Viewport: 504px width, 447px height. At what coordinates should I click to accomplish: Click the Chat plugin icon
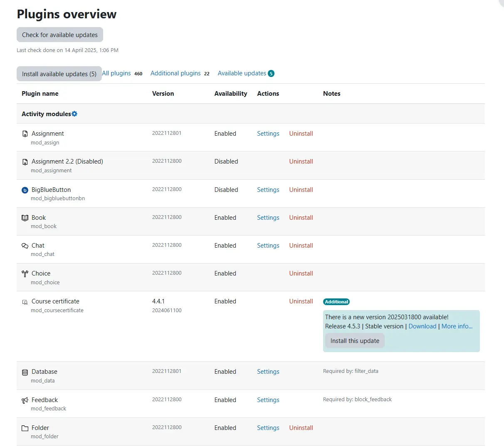[25, 246]
